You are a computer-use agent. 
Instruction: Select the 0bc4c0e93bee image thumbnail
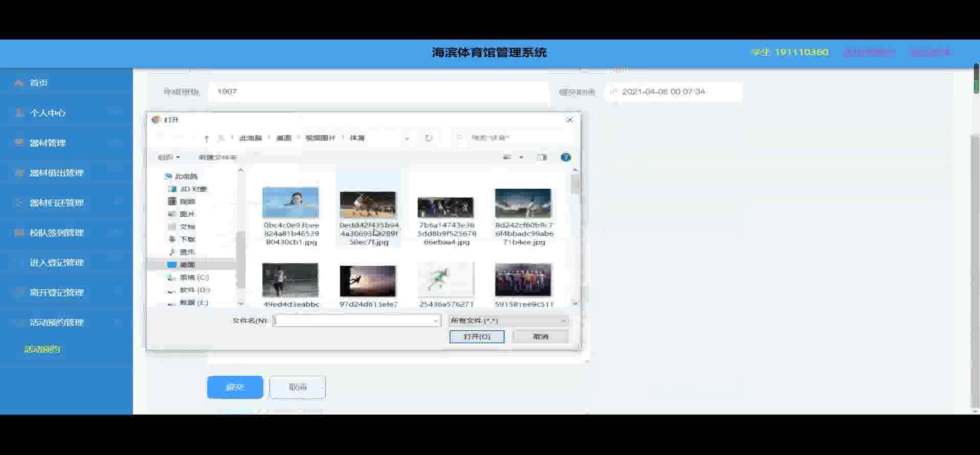(291, 203)
